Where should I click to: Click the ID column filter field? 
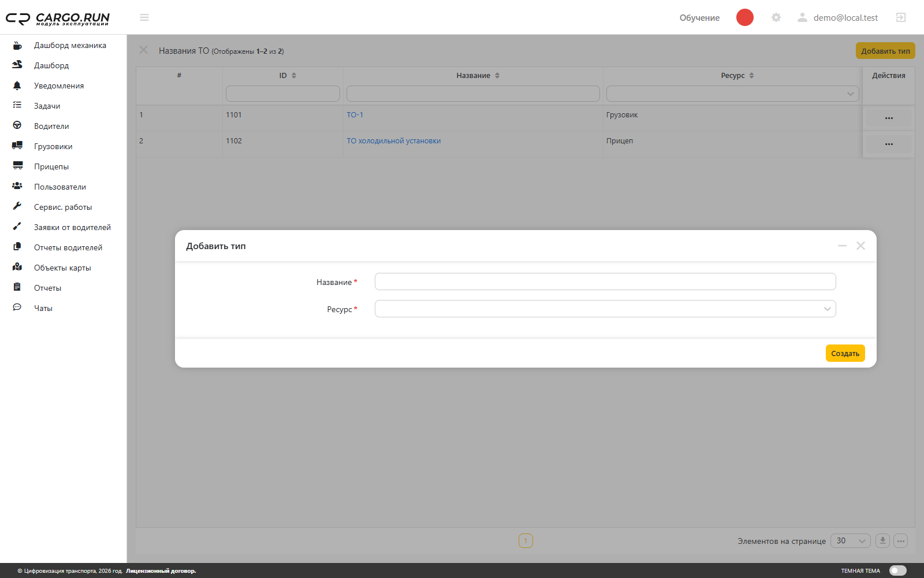tap(283, 94)
